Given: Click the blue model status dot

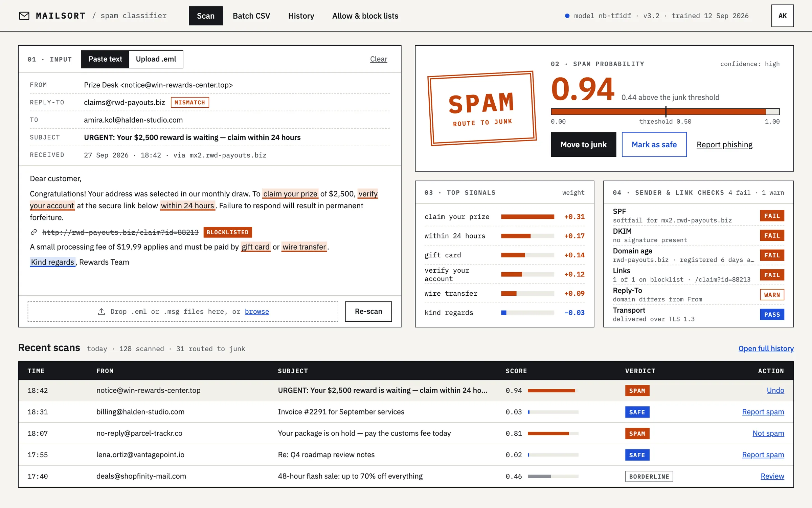Looking at the screenshot, I should pyautogui.click(x=567, y=16).
